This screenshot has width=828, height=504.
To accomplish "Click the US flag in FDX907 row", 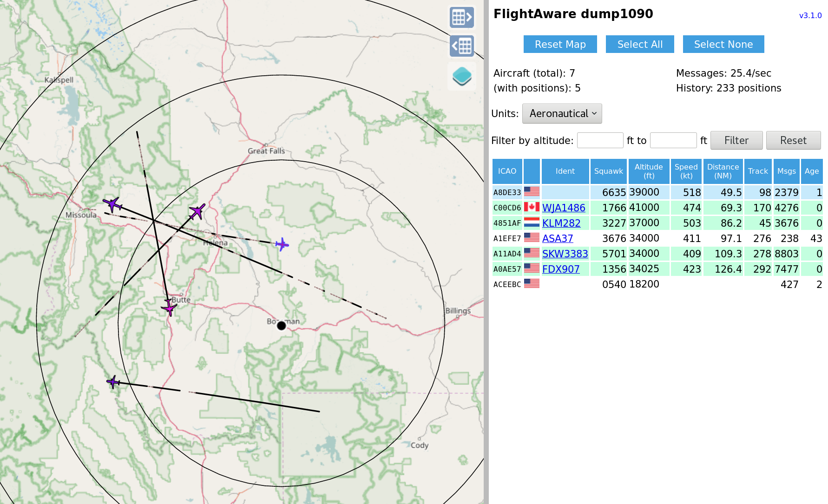I will 532,268.
